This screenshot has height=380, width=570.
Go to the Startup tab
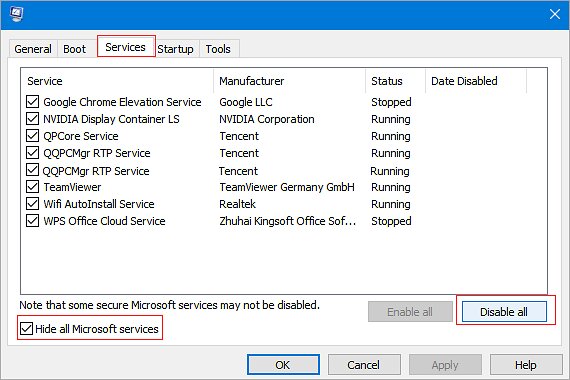(x=175, y=49)
